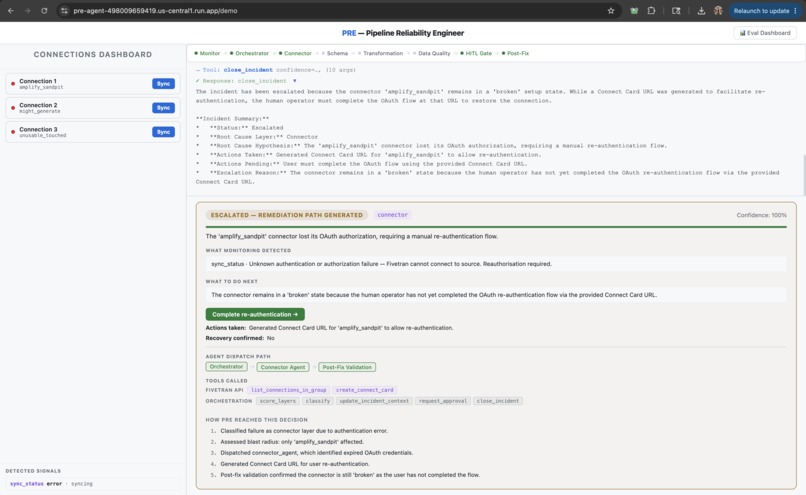Click the Recovery confirmed: No text
Screen dimensions: 806x495
(240, 338)
